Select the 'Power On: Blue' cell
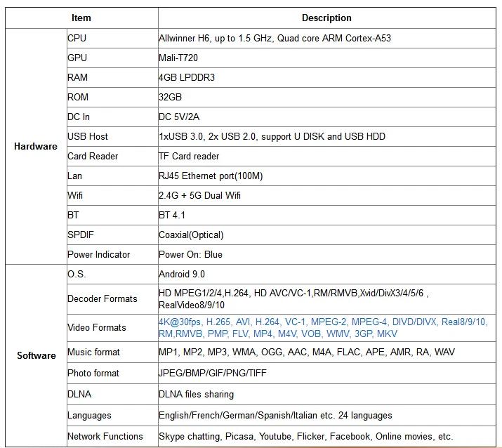 pos(190,255)
